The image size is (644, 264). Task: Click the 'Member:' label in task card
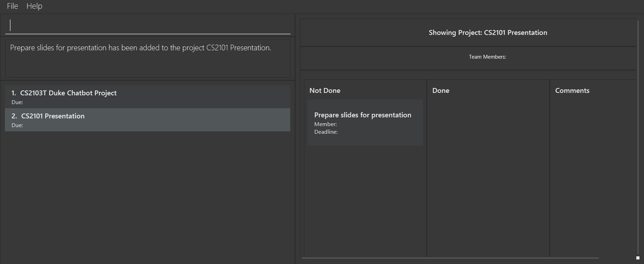(325, 124)
